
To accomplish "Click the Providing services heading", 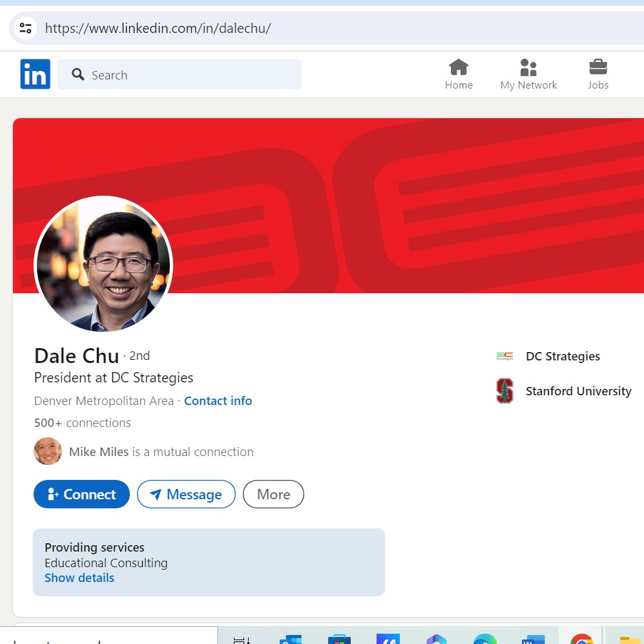I will (94, 548).
